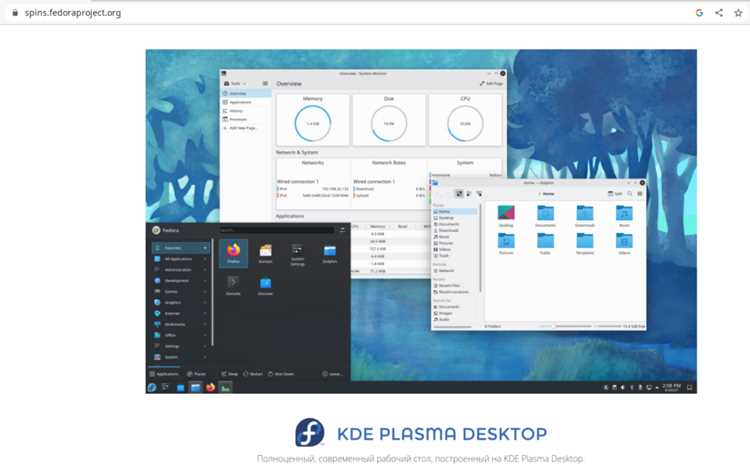Open the Videos folder icon in Dolphin's file view
Screen dimensions: 750x474
coord(624,243)
